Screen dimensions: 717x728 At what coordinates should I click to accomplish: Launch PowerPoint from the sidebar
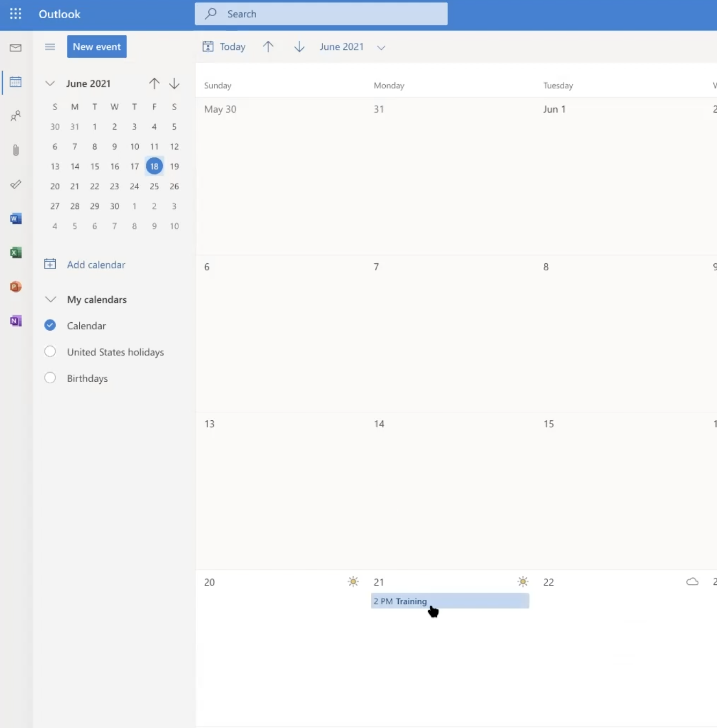point(16,287)
